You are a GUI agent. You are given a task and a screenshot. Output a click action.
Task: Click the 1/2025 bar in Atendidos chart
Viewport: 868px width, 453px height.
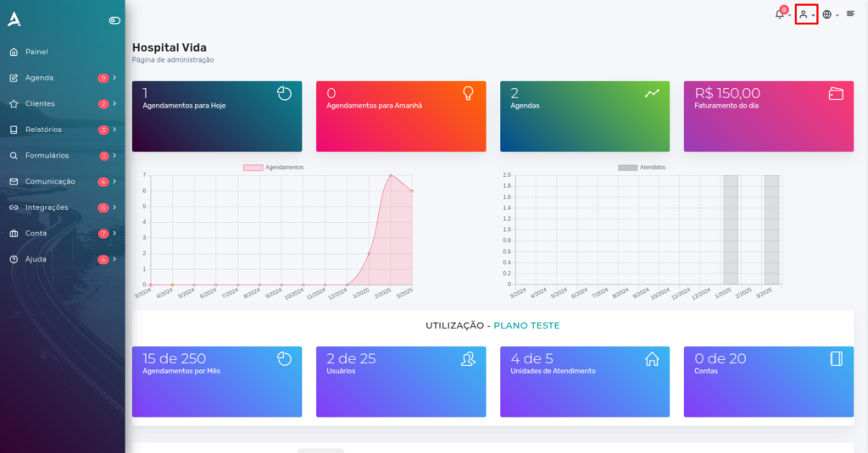click(731, 230)
